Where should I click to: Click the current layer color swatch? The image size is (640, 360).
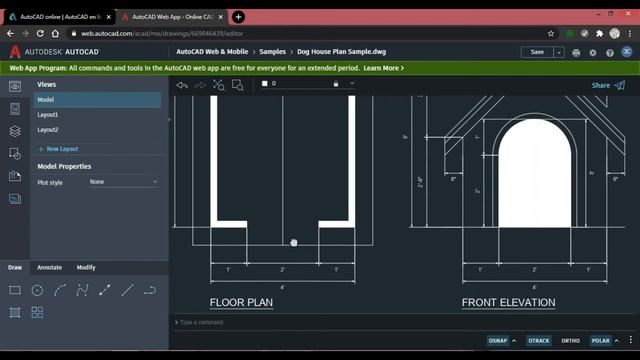pyautogui.click(x=264, y=84)
